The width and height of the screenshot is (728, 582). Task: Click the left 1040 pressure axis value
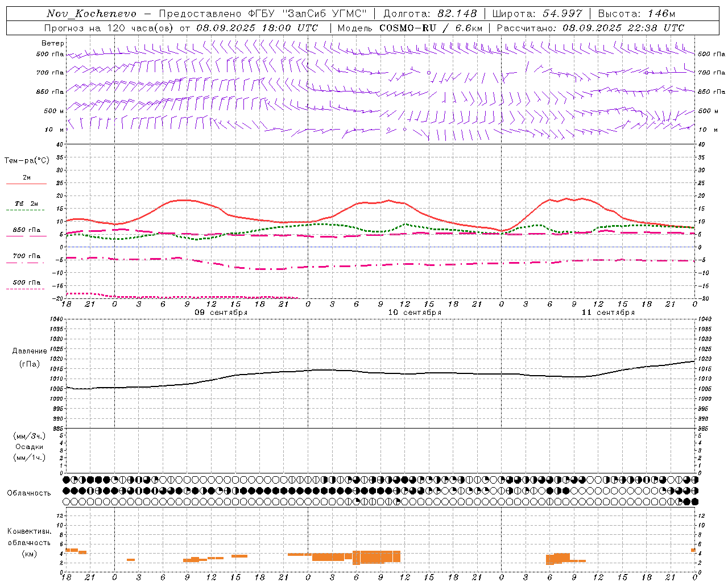[57, 319]
